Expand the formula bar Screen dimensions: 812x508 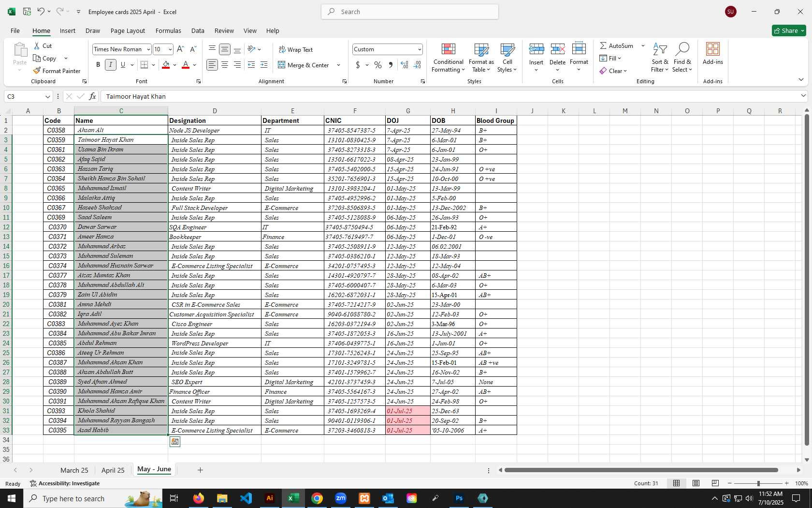(x=804, y=96)
